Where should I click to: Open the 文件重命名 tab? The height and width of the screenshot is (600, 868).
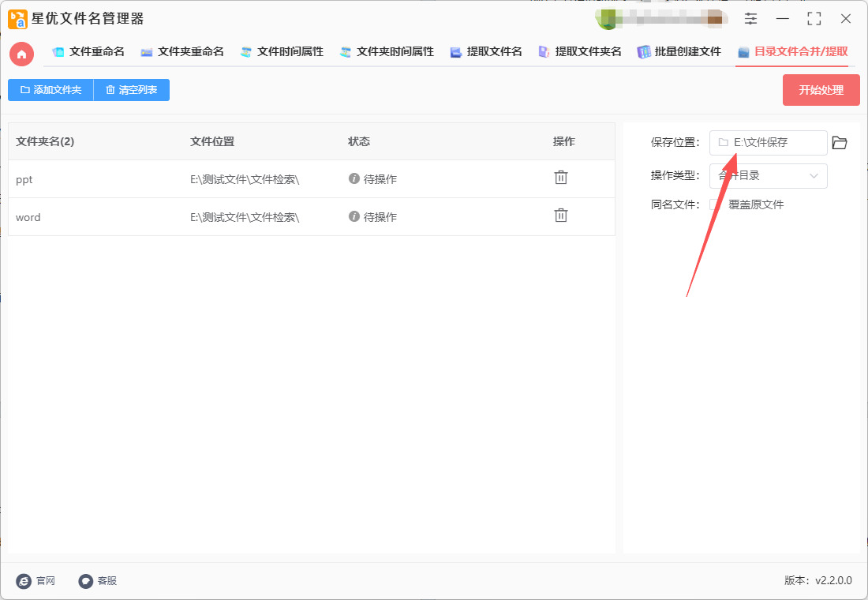pos(88,51)
